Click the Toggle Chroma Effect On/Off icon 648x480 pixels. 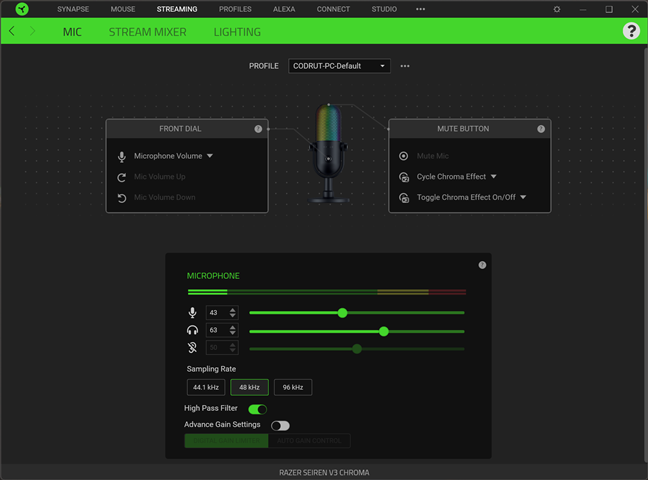tap(404, 198)
